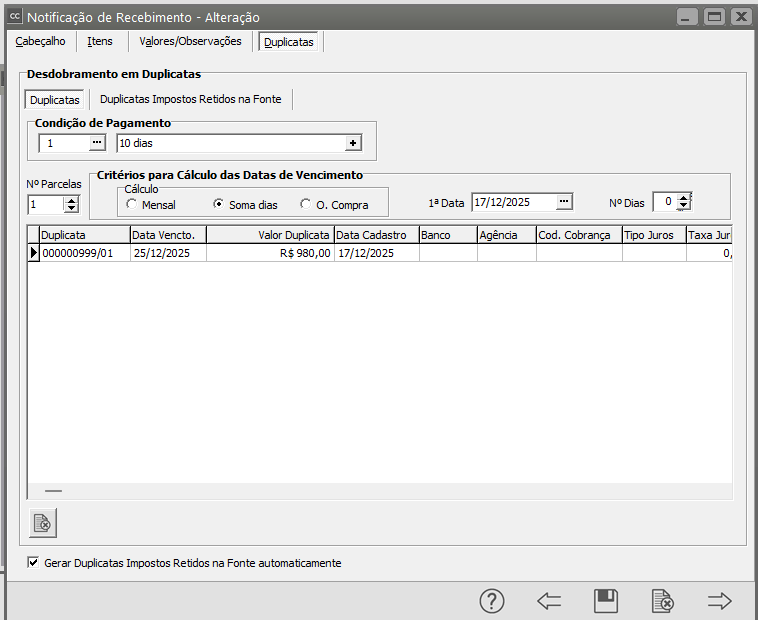Click the horizontal scrollbar under the grid
This screenshot has height=620, width=758.
click(x=54, y=491)
